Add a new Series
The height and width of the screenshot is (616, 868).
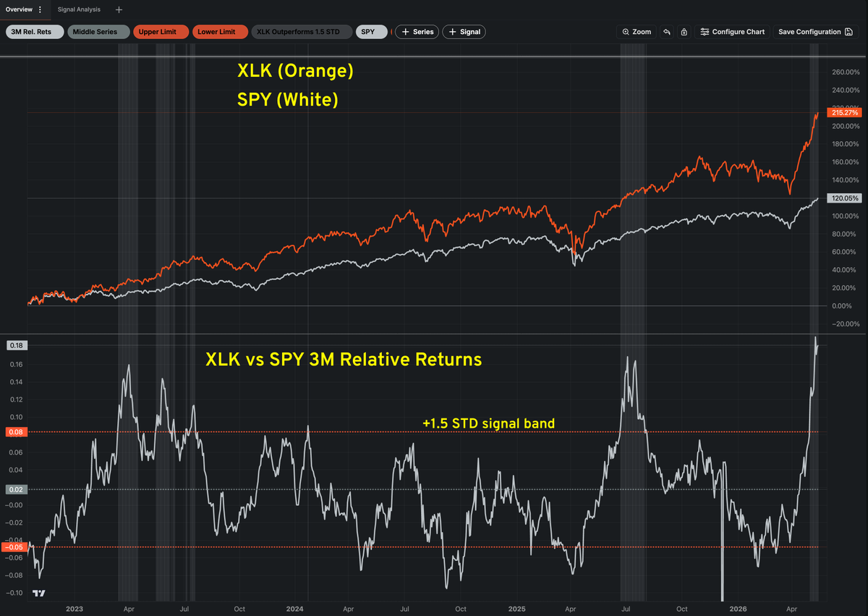417,32
